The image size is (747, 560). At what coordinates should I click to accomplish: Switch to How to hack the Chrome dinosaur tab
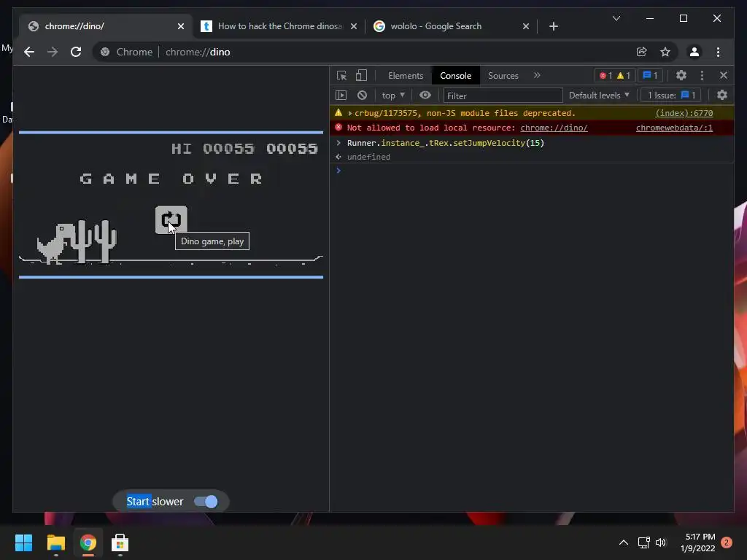pos(279,26)
